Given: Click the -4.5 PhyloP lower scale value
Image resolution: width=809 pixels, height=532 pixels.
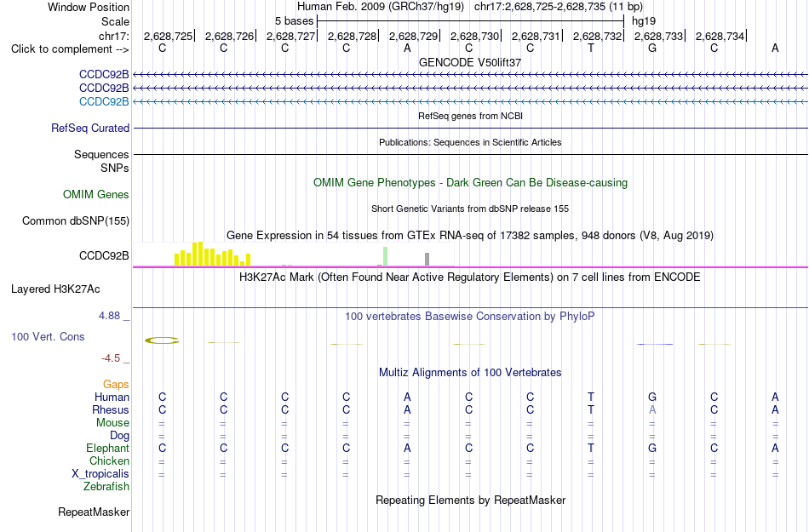Looking at the screenshot, I should coord(111,358).
